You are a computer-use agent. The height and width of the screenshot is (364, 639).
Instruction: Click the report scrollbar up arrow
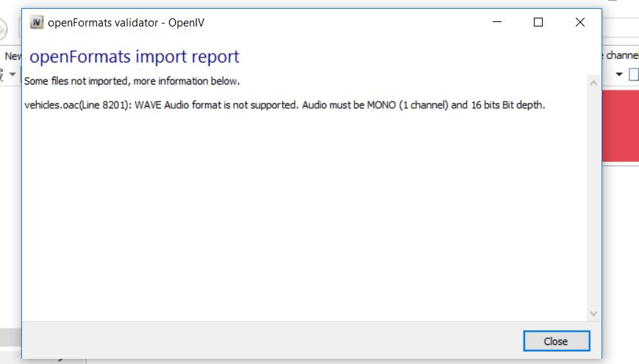593,83
